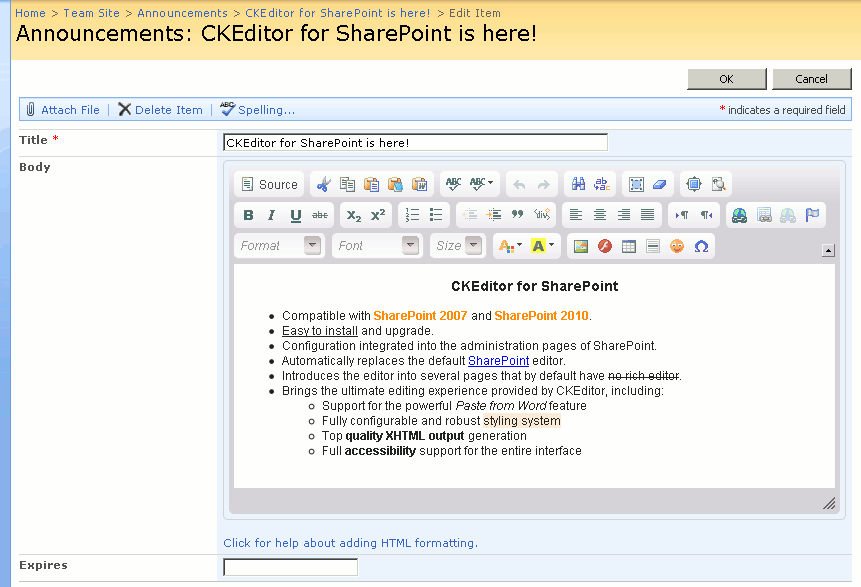Toggle the bulleted list
Screen dimensions: 861x587
pos(436,215)
